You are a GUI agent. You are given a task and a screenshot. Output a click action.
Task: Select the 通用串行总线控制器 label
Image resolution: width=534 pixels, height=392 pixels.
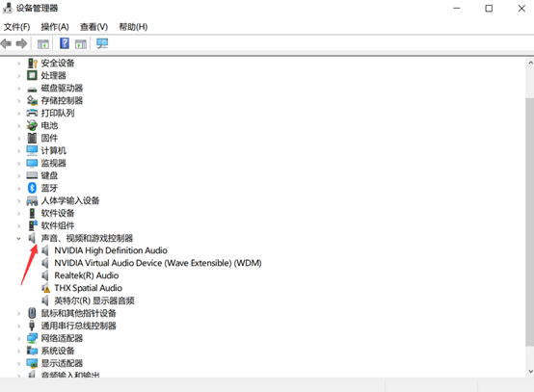click(79, 326)
